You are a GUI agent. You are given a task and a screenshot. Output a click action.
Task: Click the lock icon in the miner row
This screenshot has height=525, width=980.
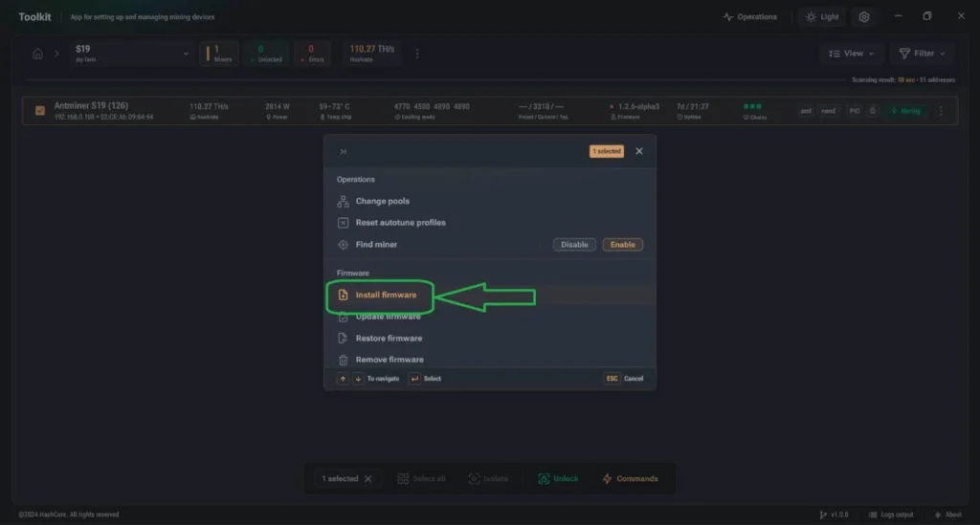point(873,111)
